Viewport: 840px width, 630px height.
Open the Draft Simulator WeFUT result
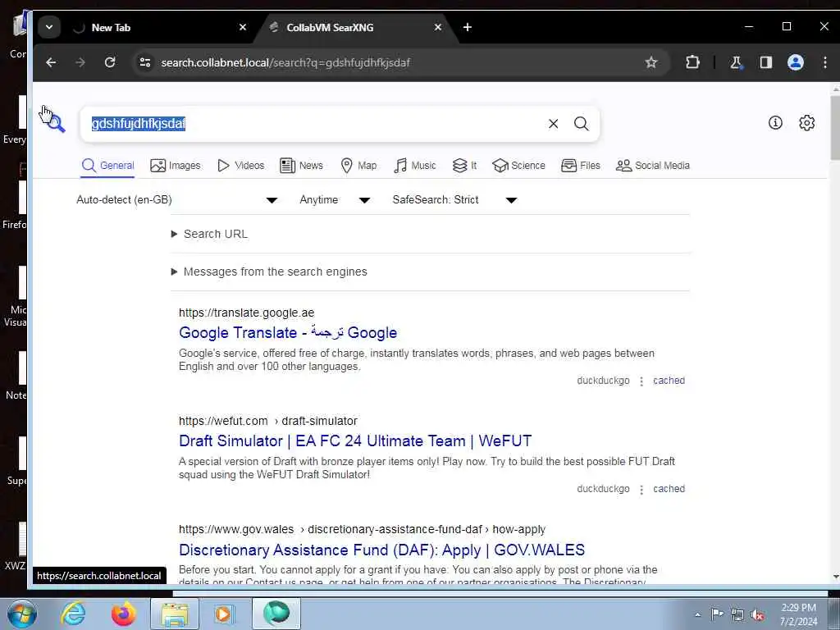pyautogui.click(x=355, y=441)
